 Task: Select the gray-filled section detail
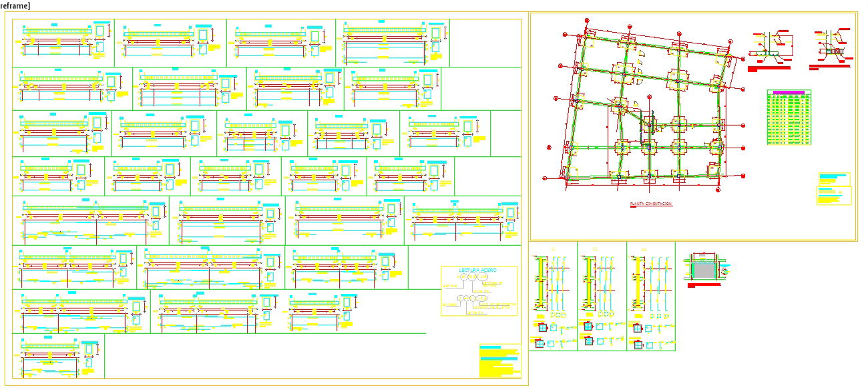pos(703,270)
